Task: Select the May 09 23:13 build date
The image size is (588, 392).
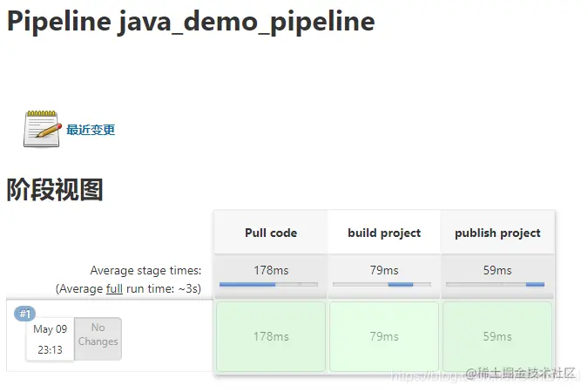Action: point(50,339)
